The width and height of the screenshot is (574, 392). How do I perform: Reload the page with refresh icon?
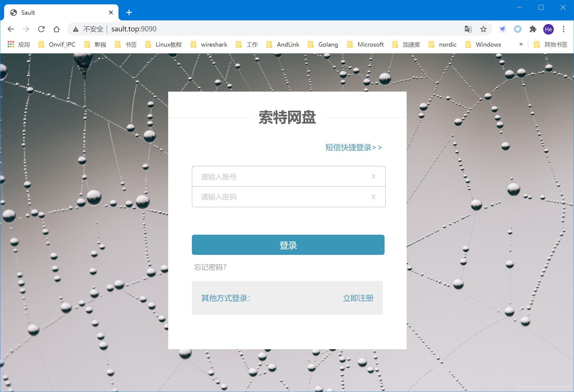[41, 29]
